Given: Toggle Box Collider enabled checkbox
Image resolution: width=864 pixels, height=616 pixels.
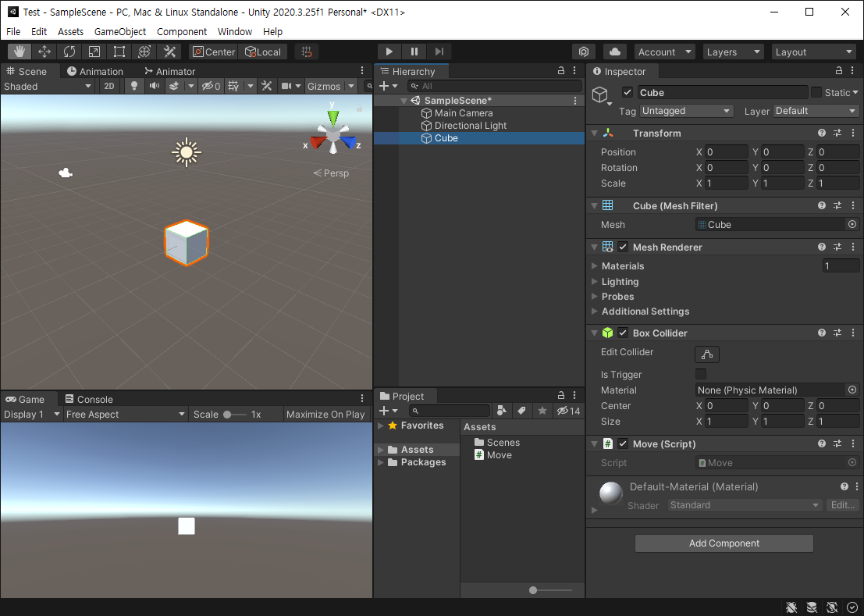Looking at the screenshot, I should tap(623, 333).
